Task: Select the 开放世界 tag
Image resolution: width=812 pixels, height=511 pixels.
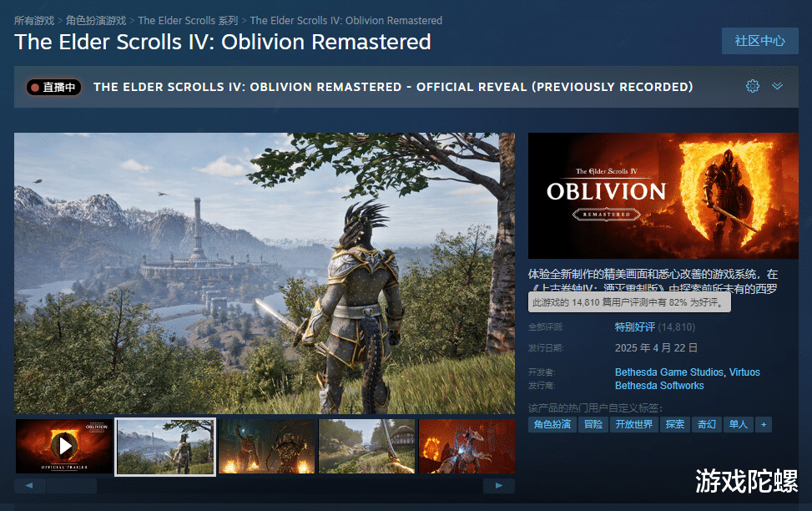Action: coord(634,424)
